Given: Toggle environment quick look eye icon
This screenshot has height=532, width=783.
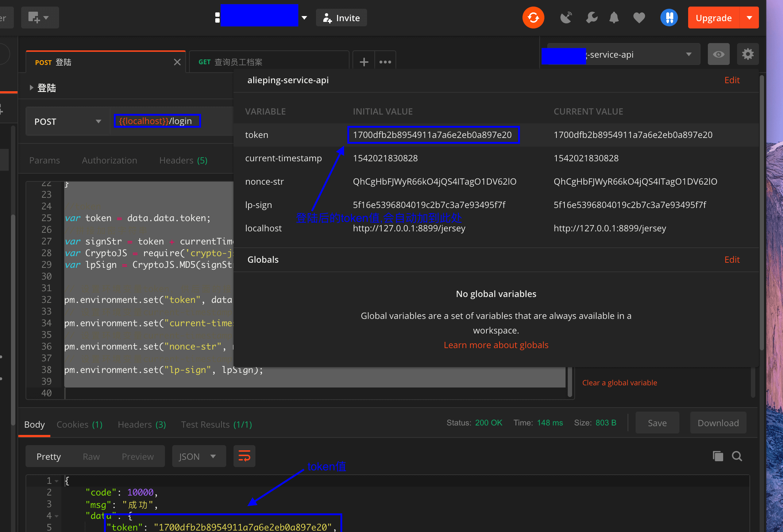Looking at the screenshot, I should click(x=718, y=54).
